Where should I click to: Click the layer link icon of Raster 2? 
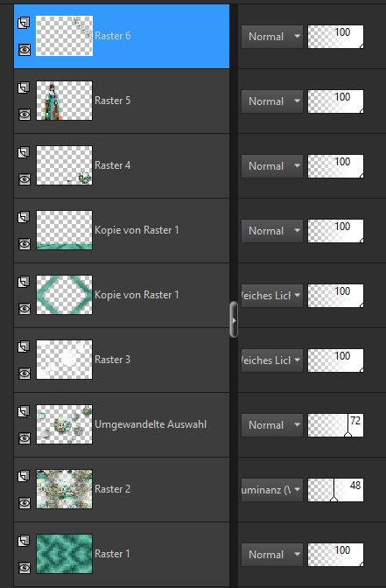click(24, 476)
